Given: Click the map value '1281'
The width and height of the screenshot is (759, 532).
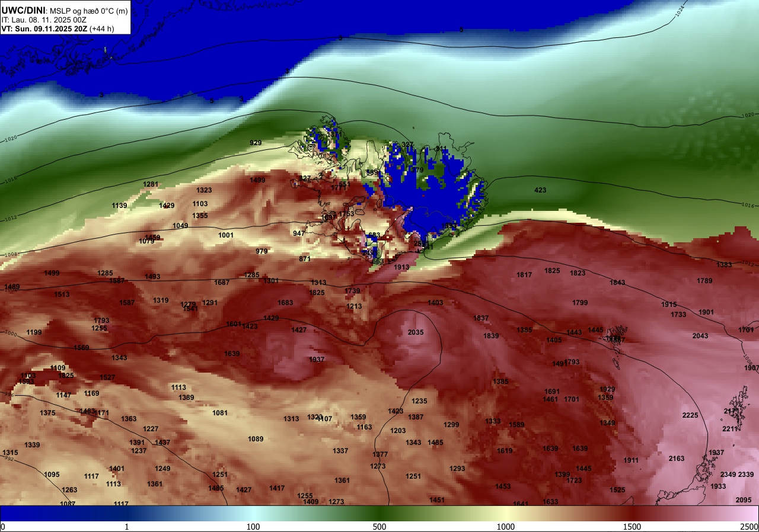Looking at the screenshot, I should click(151, 184).
